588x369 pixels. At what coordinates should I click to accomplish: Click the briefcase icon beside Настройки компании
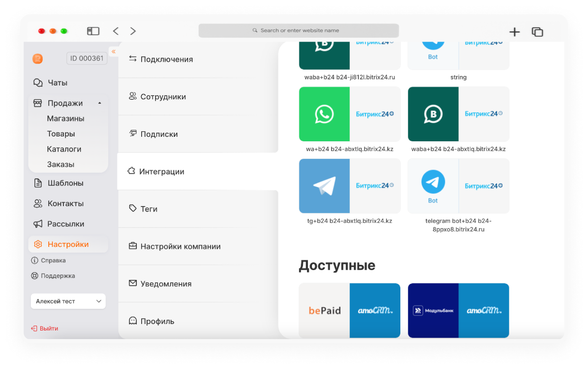[x=133, y=246]
